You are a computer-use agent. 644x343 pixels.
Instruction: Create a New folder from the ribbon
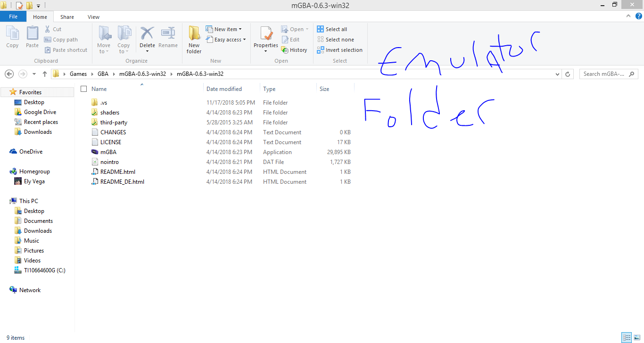[x=194, y=40]
